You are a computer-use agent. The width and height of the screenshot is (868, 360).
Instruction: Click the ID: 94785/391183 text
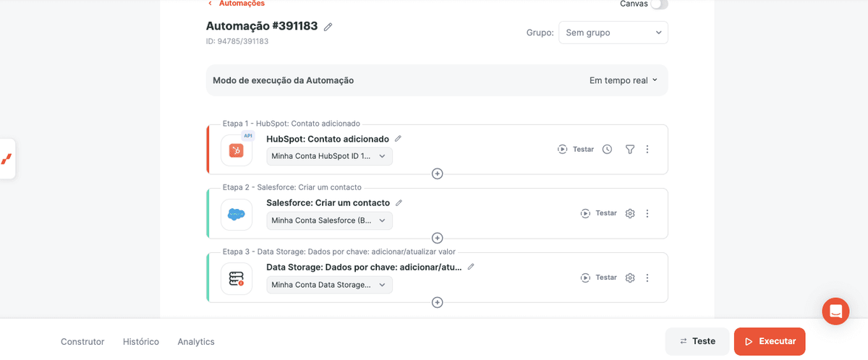pos(237,42)
